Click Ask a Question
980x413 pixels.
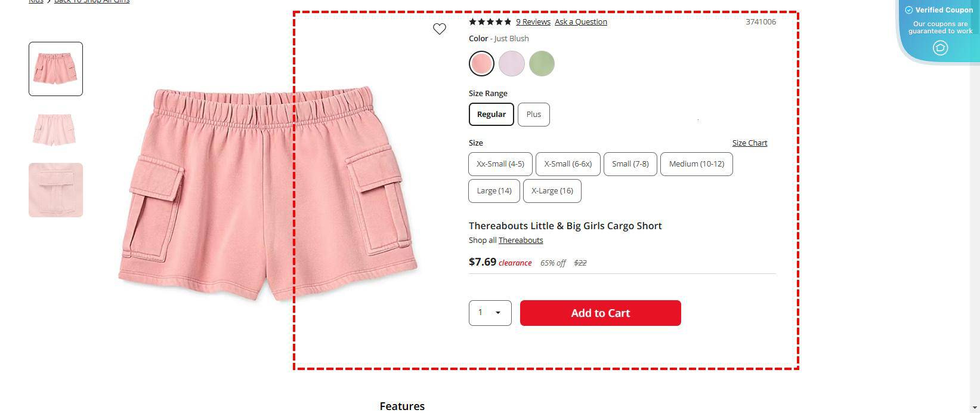tap(580, 21)
